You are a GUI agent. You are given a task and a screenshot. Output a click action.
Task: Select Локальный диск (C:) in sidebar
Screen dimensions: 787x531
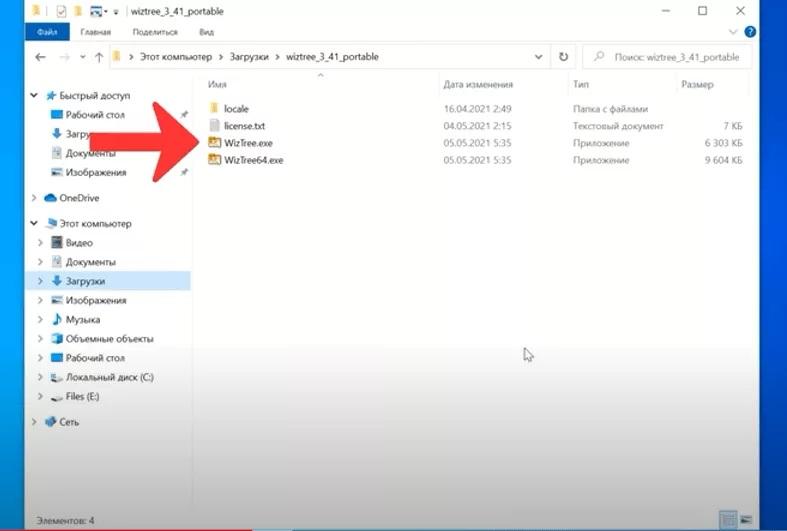pyautogui.click(x=109, y=377)
